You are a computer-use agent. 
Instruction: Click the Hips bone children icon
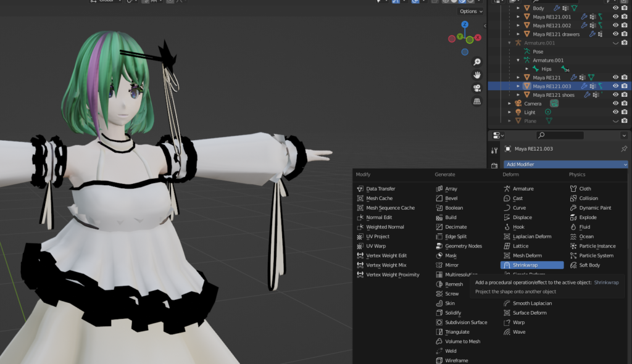pos(565,69)
